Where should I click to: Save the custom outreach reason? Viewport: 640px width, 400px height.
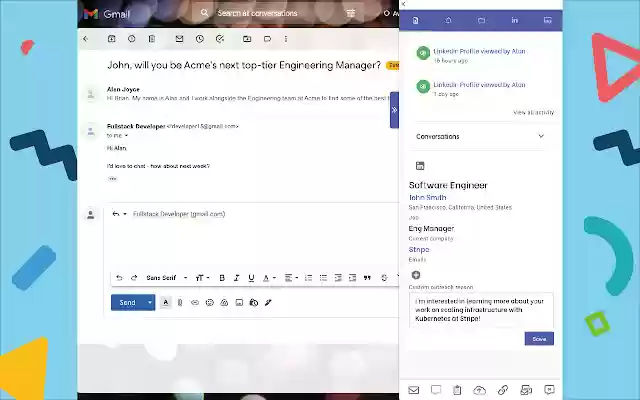(x=539, y=339)
